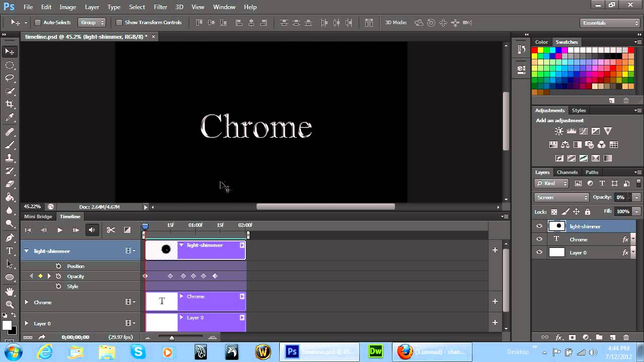
Task: Add a Curves adjustment
Action: (x=584, y=131)
